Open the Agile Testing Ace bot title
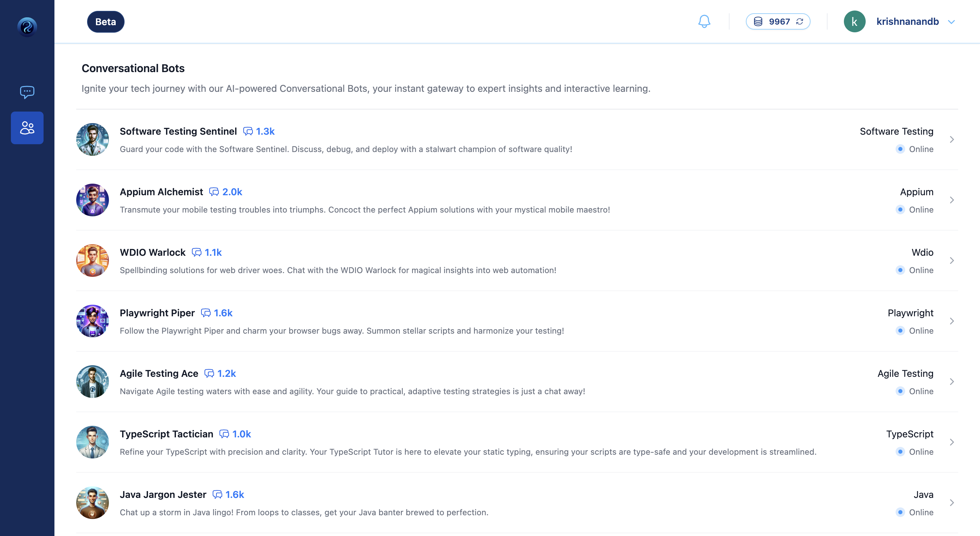This screenshot has width=980, height=536. 159,373
